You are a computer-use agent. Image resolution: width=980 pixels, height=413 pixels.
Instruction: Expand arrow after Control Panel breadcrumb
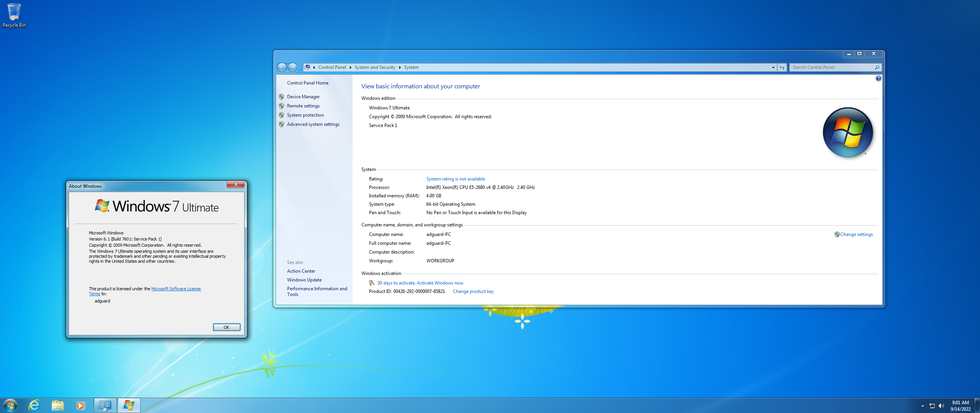[350, 67]
